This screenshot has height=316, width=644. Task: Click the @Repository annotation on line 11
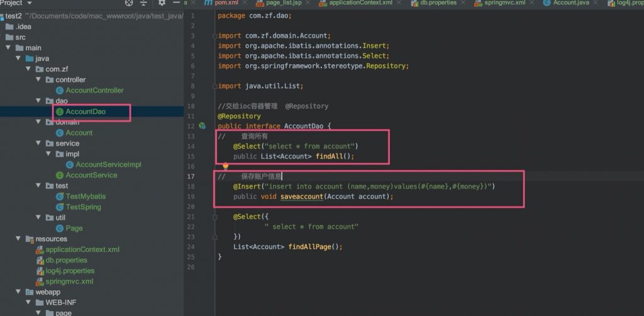pos(239,116)
